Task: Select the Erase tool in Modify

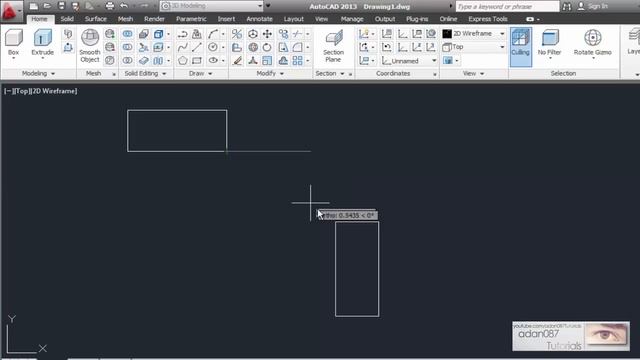Action: pyautogui.click(x=237, y=60)
